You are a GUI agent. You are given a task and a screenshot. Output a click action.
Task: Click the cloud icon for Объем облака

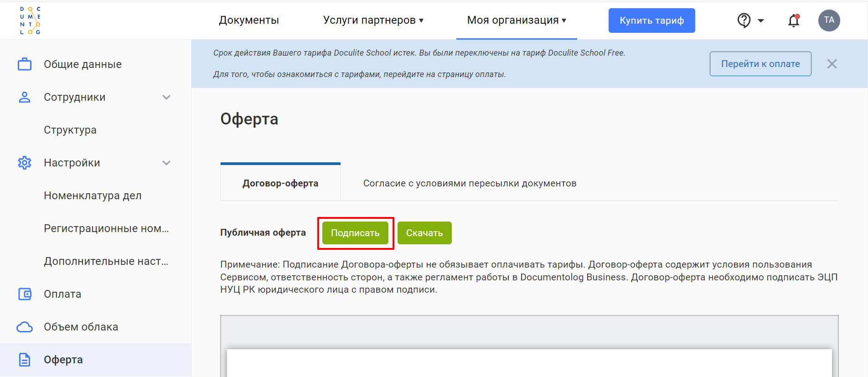(x=25, y=327)
